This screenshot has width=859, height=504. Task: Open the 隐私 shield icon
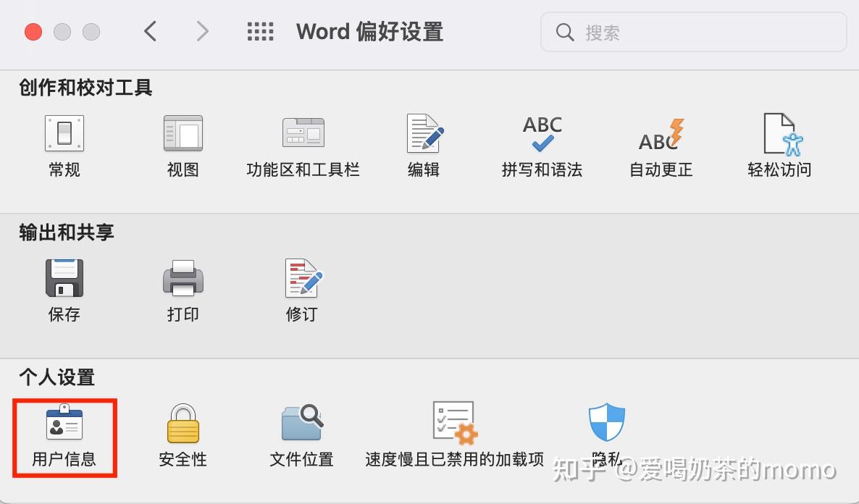click(606, 422)
